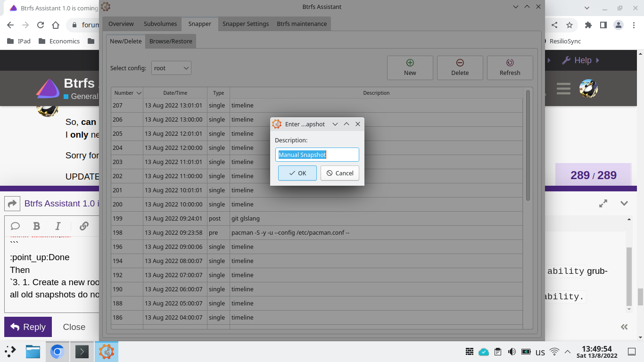The height and width of the screenshot is (362, 644).
Task: Open the file manager from taskbar
Action: click(33, 352)
